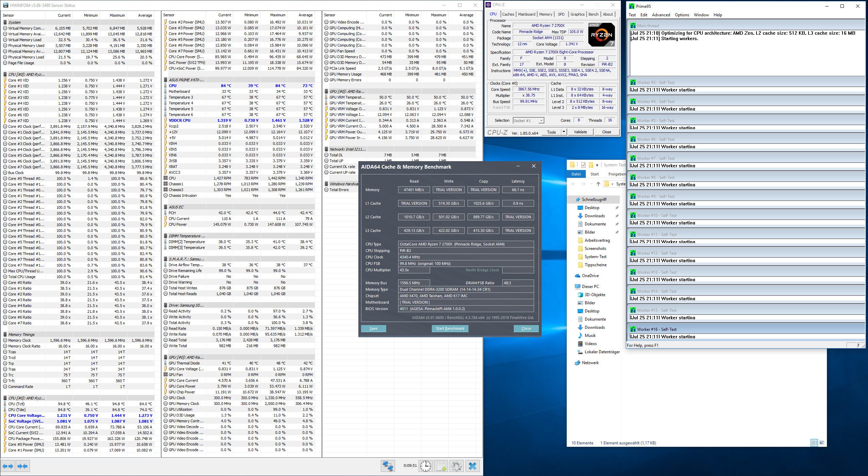Open HWiNFO remote monitoring network icon
The image size is (868, 476).
(x=388, y=466)
